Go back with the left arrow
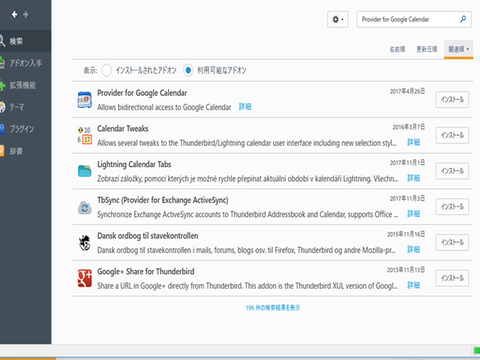This screenshot has width=480, height=360. click(x=14, y=14)
